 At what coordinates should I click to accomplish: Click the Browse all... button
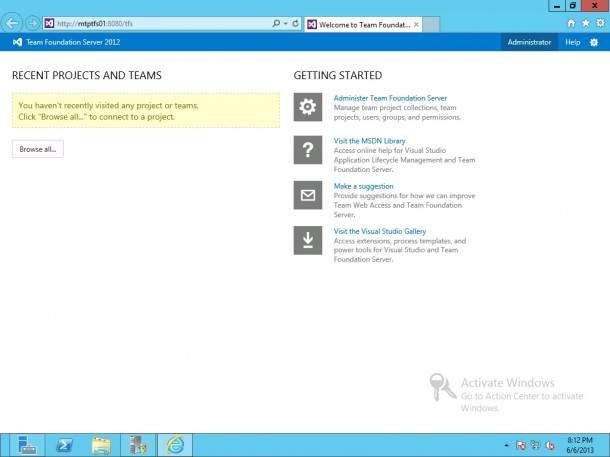(x=38, y=149)
